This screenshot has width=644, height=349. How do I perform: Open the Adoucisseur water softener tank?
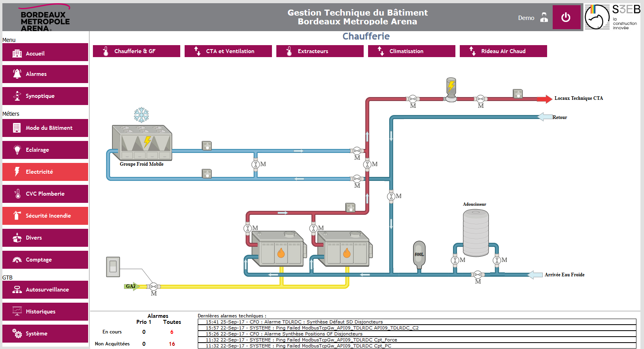click(476, 233)
